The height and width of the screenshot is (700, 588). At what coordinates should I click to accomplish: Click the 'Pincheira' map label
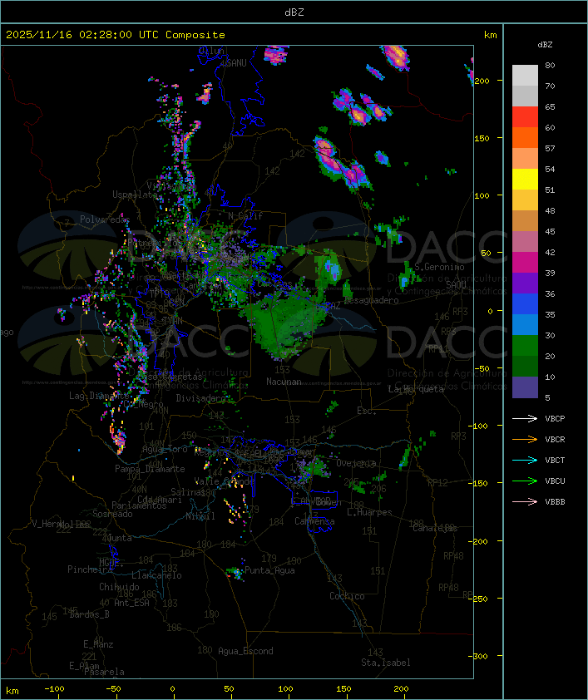[90, 569]
